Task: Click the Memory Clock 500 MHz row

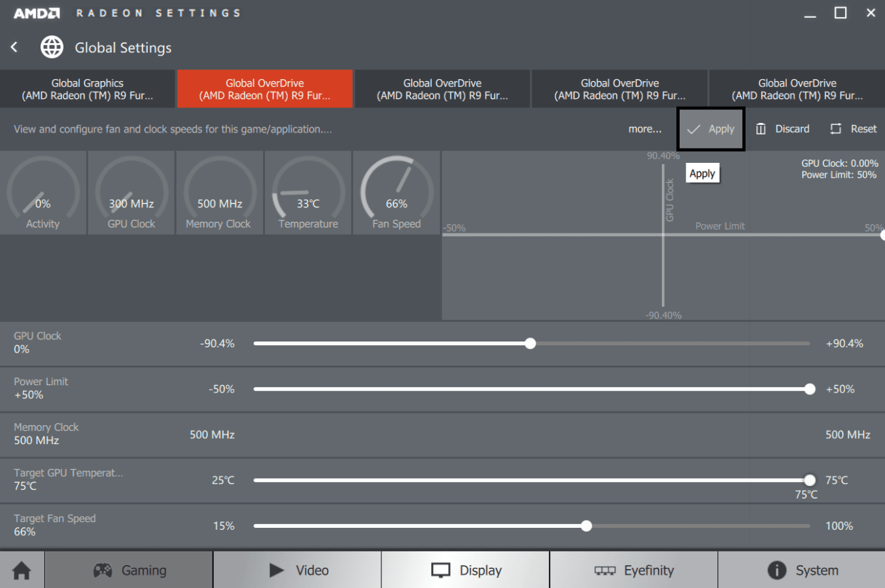Action: 442,435
